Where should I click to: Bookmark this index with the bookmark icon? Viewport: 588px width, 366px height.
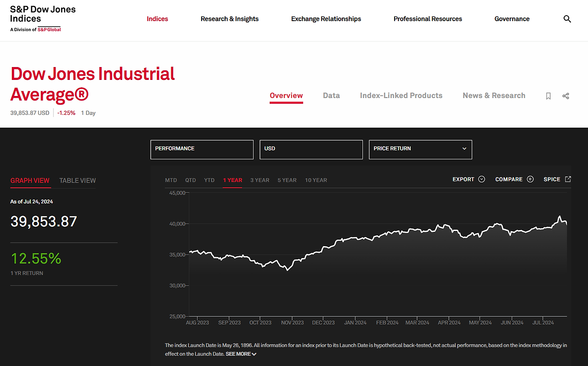[x=548, y=96]
